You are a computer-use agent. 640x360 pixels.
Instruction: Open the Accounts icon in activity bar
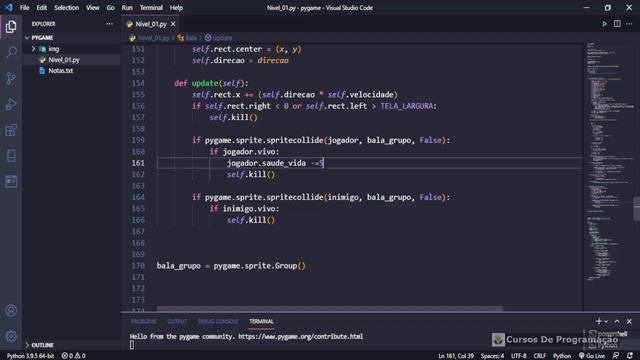tap(11, 311)
